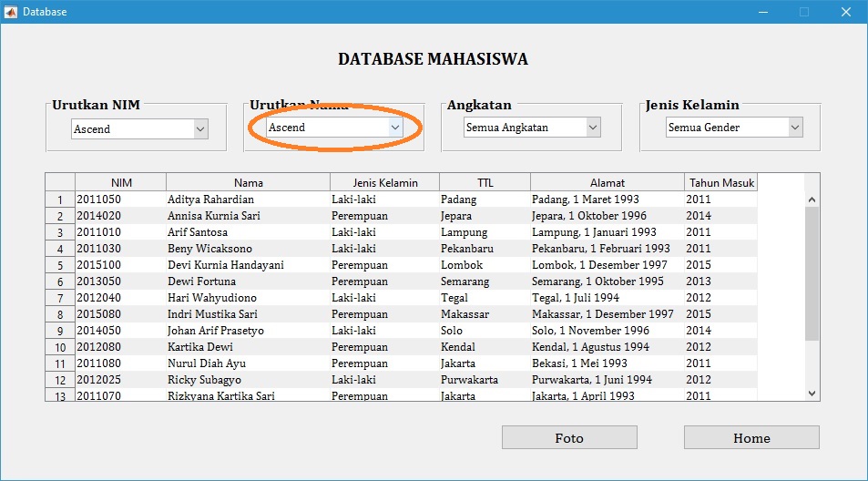868x481 pixels.
Task: Click the Home button
Action: (x=751, y=438)
